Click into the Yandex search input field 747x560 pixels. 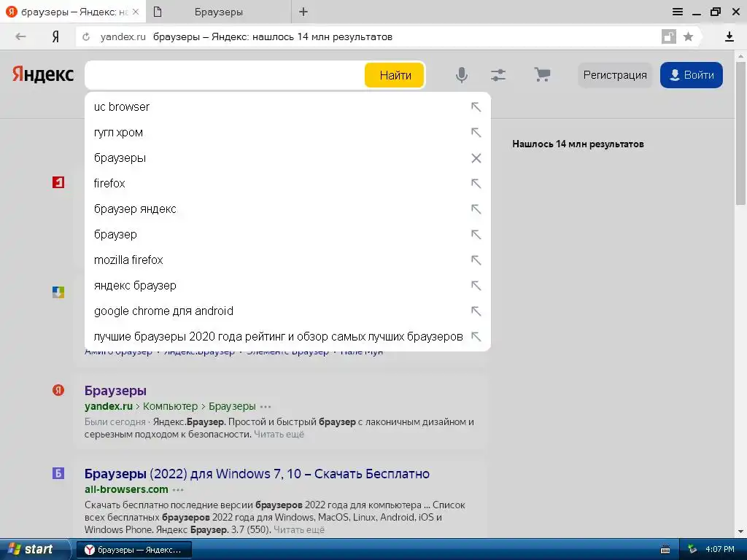224,75
